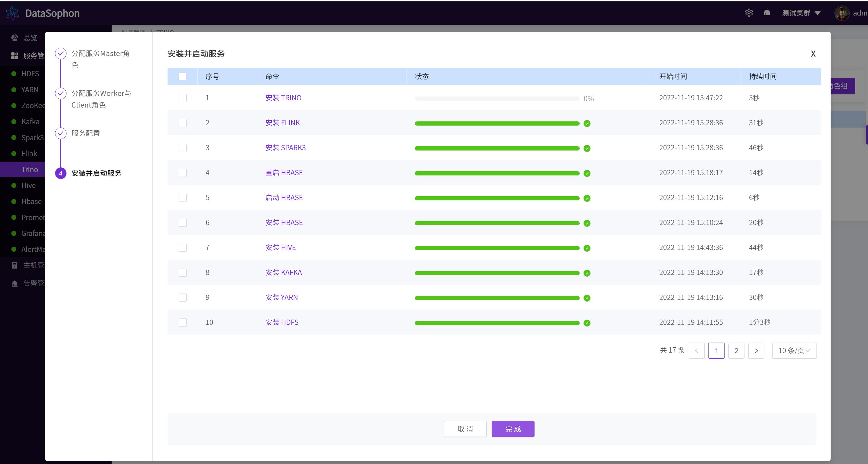The image size is (868, 464).
Task: Click the 安装 HDFS completed progress bar
Action: tap(497, 323)
